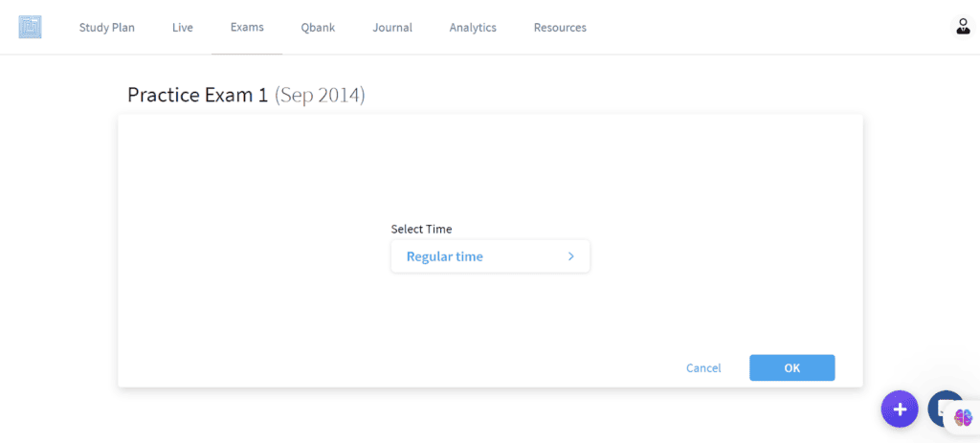Click the maze logo icon
The width and height of the screenshot is (980, 443).
[x=30, y=27]
